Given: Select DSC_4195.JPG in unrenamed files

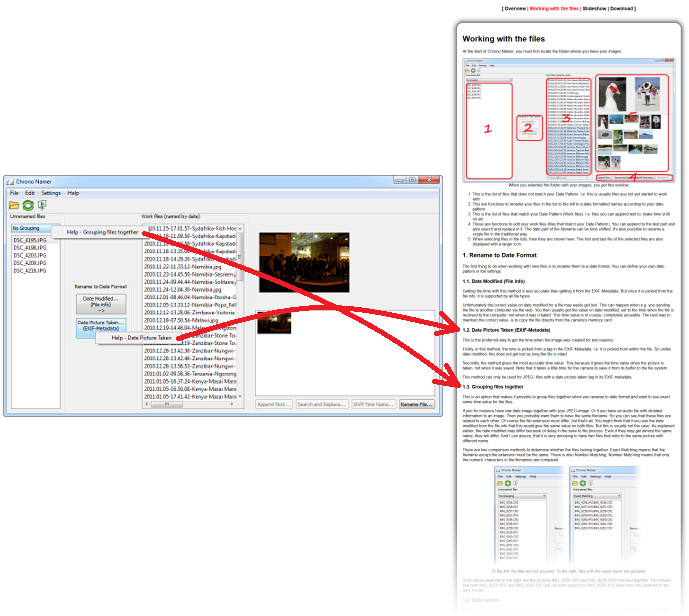Looking at the screenshot, I should coord(30,240).
